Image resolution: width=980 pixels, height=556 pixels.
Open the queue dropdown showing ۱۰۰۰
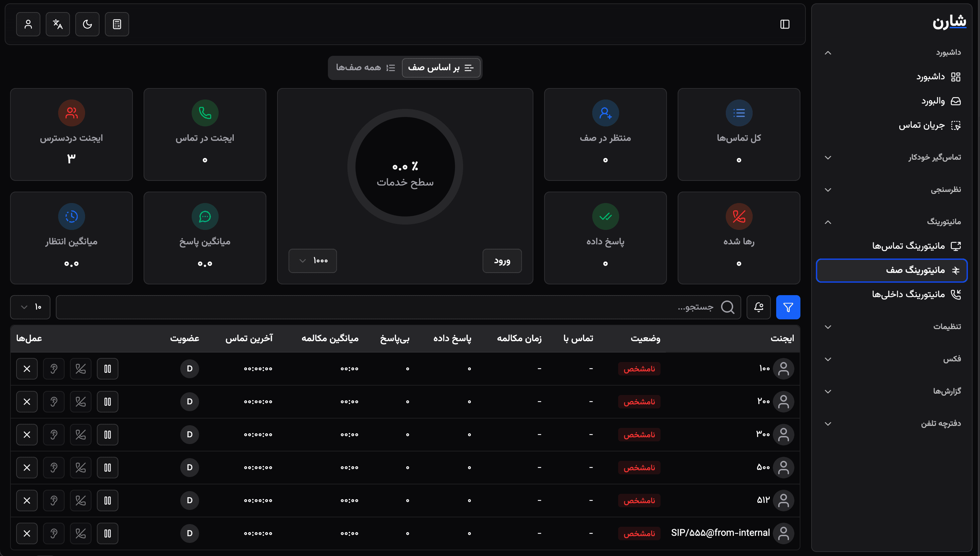tap(312, 261)
